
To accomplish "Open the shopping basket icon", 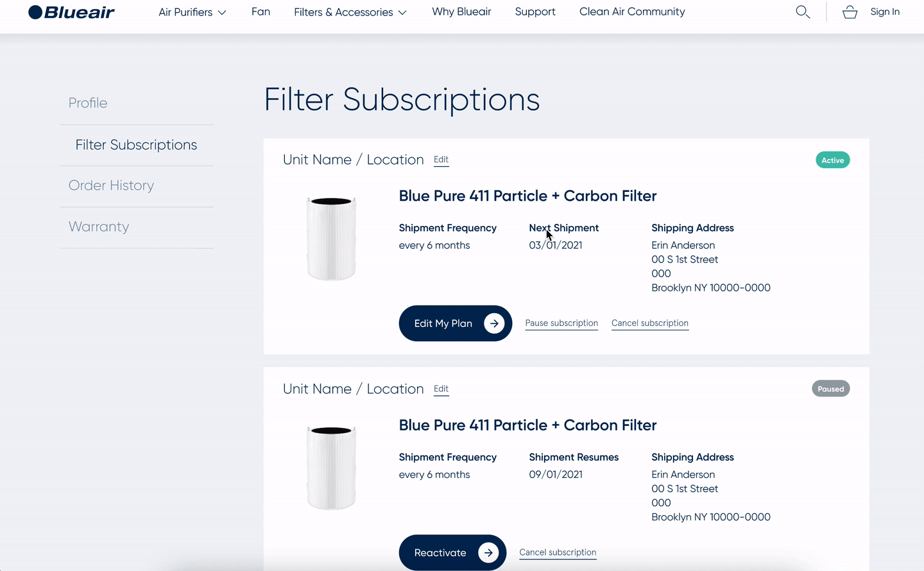I will click(x=850, y=12).
